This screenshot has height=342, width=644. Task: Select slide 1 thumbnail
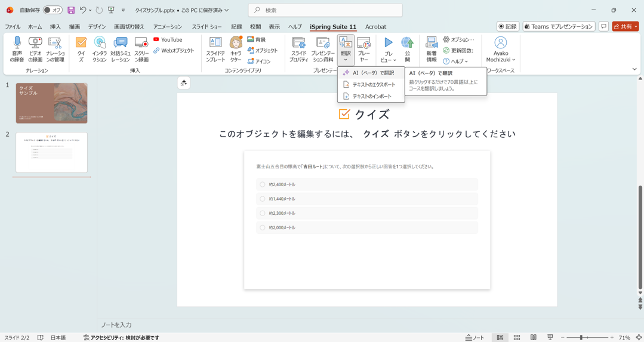[x=51, y=103]
